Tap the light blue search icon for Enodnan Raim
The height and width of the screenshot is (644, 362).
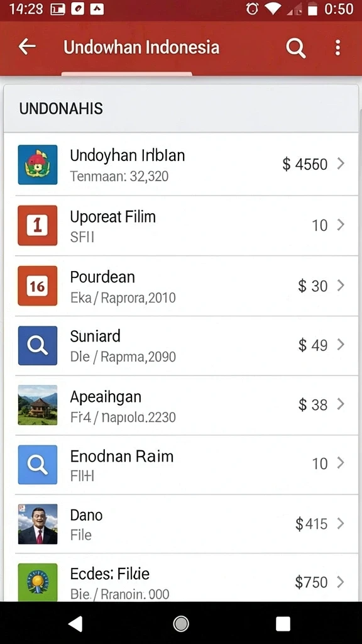(38, 465)
